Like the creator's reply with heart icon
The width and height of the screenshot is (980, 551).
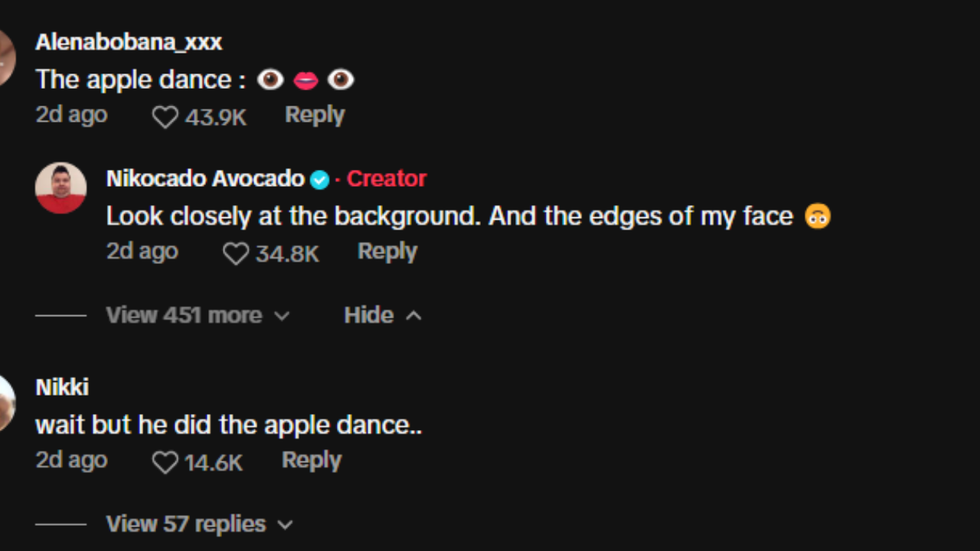pyautogui.click(x=236, y=253)
